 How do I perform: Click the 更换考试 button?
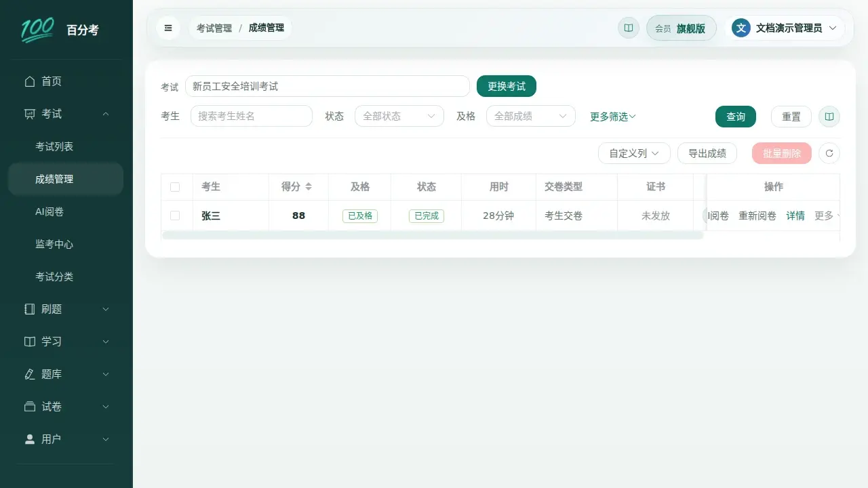pos(507,86)
